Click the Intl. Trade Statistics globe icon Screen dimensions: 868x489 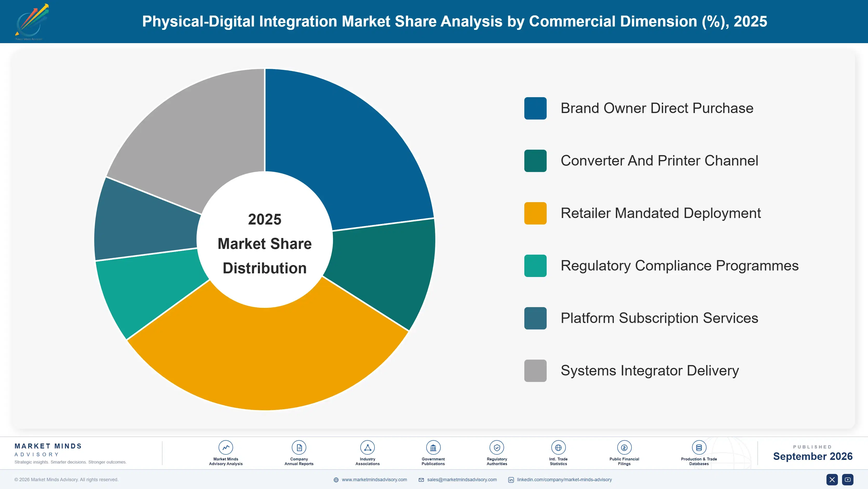click(x=558, y=447)
